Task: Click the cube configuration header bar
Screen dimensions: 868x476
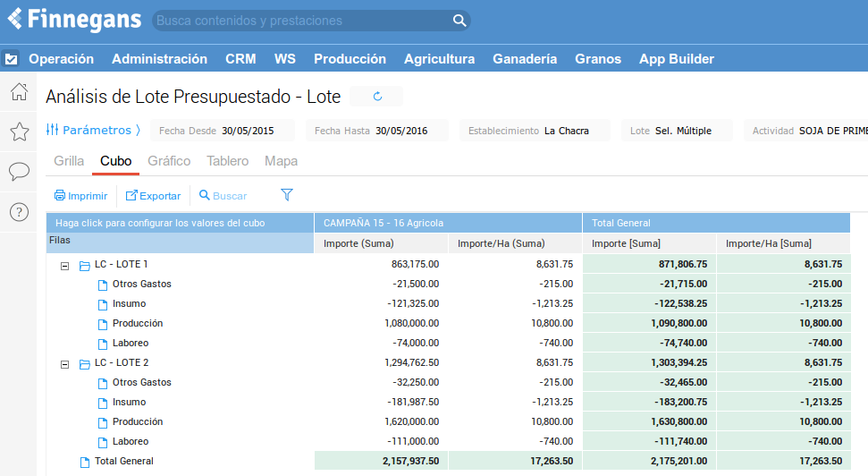Action: (180, 223)
